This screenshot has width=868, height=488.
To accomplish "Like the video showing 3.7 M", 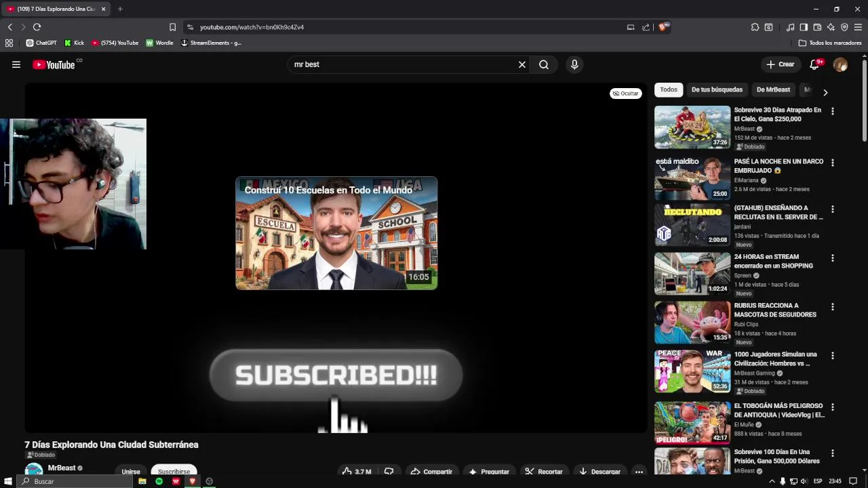I will pos(357,472).
